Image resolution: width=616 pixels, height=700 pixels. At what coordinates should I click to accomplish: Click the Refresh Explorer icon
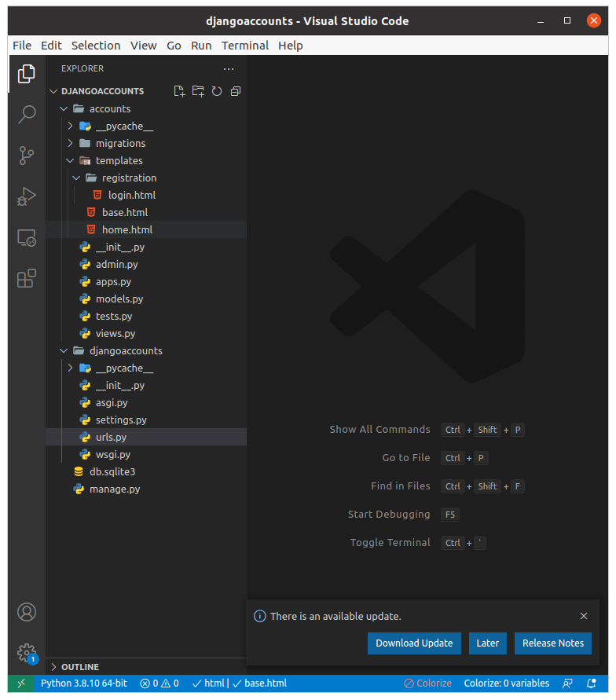click(217, 91)
